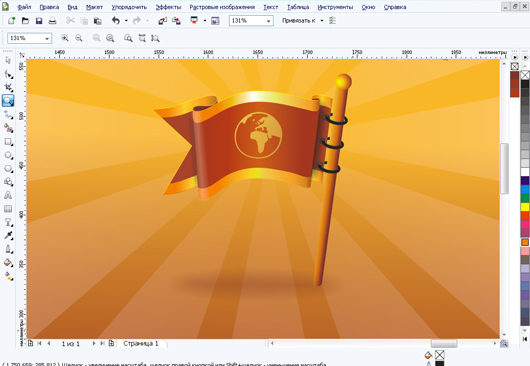This screenshot has height=366, width=530.
Task: Open the Файл menu
Action: click(x=24, y=7)
